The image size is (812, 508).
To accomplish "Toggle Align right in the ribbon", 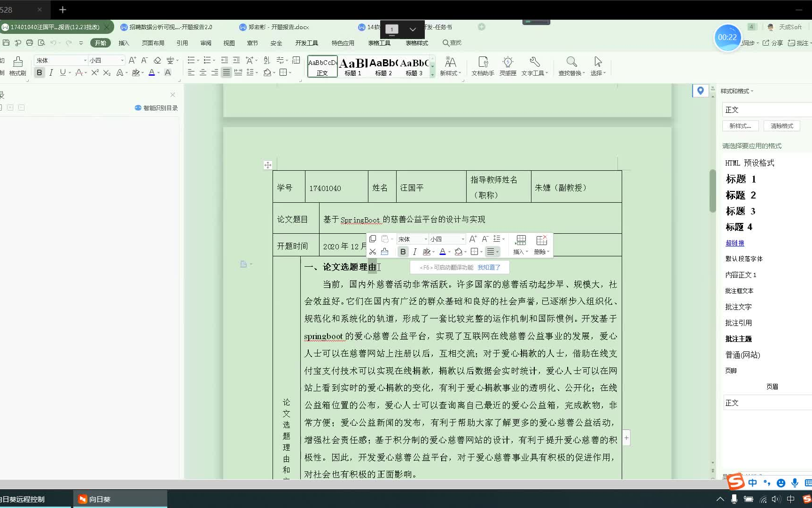I will [215, 72].
